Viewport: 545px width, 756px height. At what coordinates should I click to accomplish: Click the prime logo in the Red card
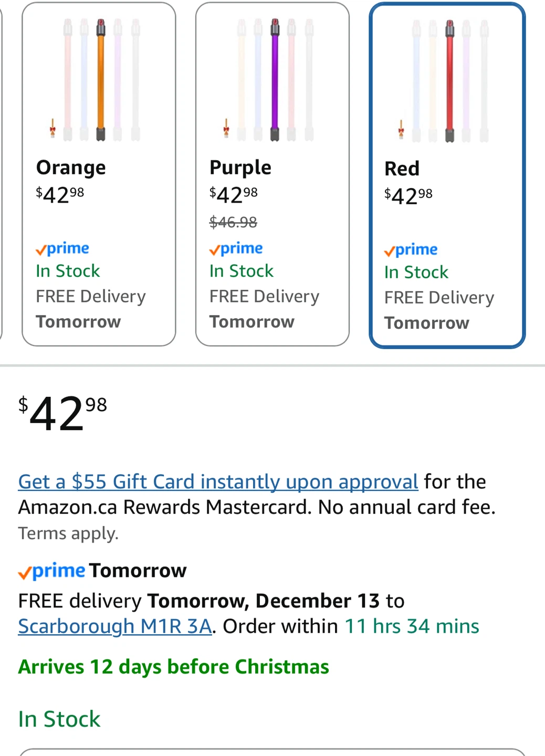[411, 250]
